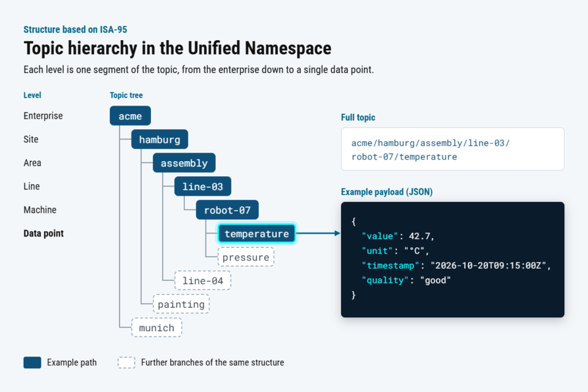Click the 'Topic hierarchy in the Unified Namespace' title
This screenshot has height=392, width=588.
click(x=177, y=48)
